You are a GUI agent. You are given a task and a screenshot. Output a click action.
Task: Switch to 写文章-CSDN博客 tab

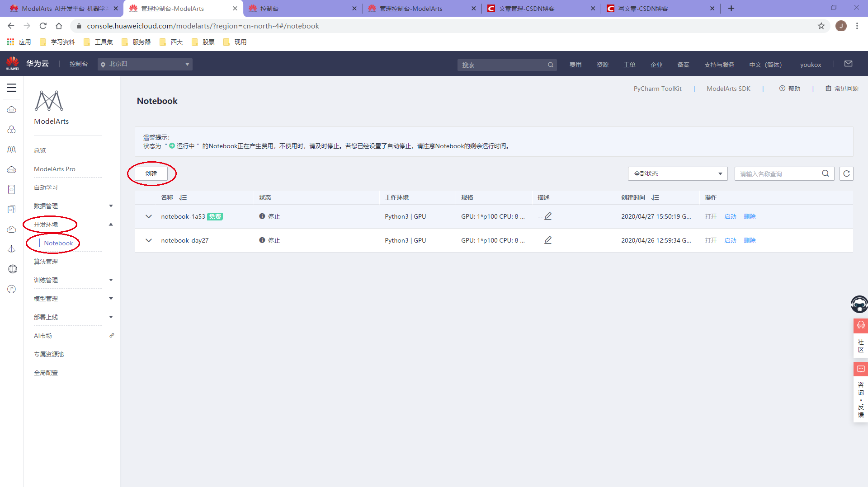[x=660, y=9]
